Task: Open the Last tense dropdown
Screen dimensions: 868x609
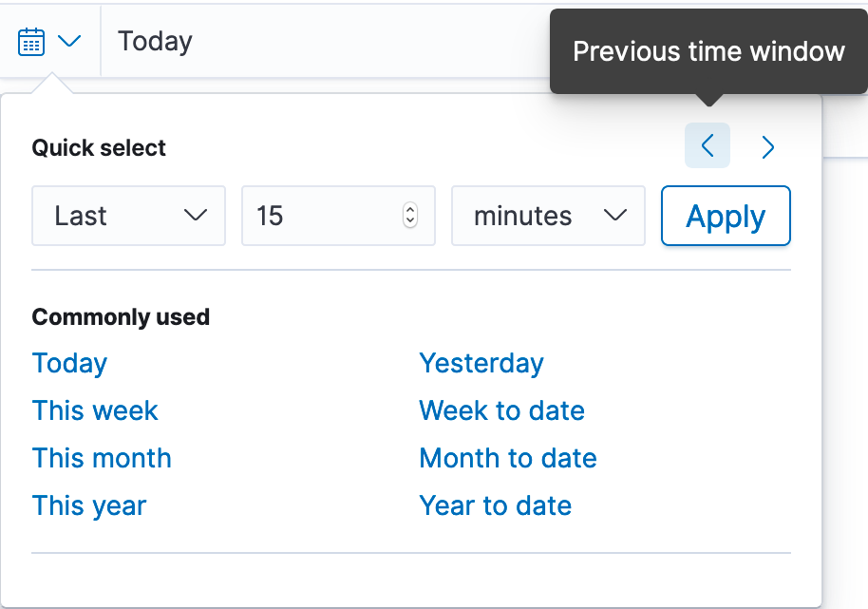Action: (128, 216)
